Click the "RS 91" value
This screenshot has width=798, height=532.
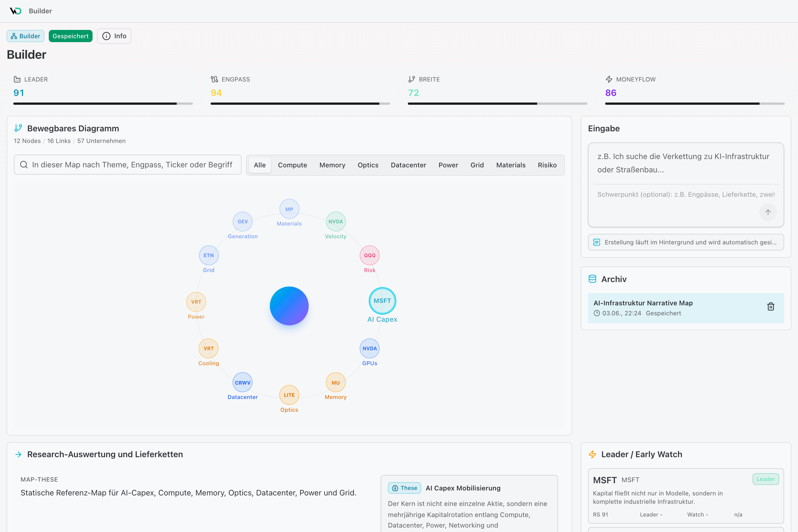tap(600, 515)
